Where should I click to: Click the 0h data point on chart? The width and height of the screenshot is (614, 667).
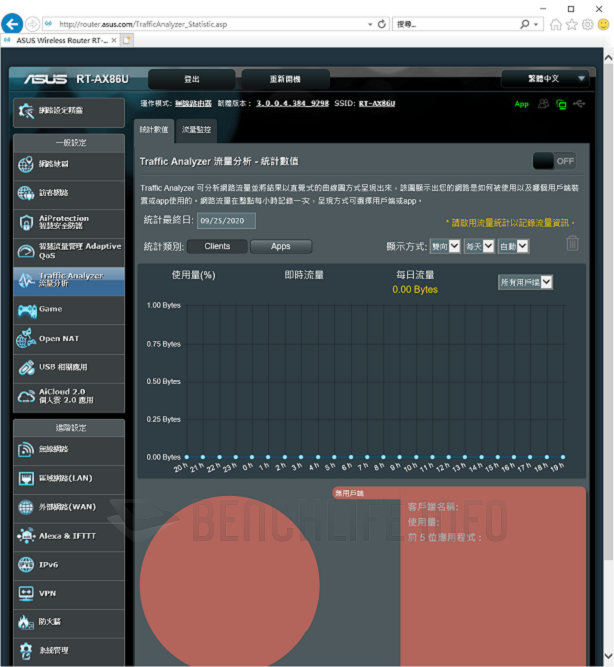[252, 457]
